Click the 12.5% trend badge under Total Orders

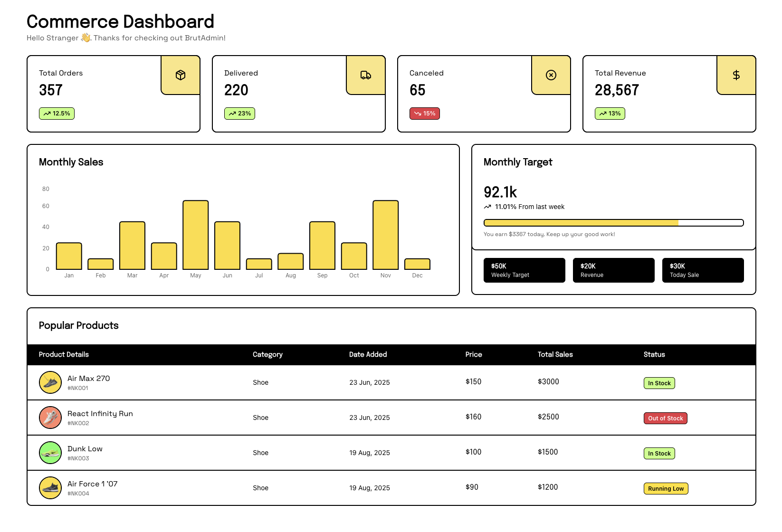click(x=57, y=114)
